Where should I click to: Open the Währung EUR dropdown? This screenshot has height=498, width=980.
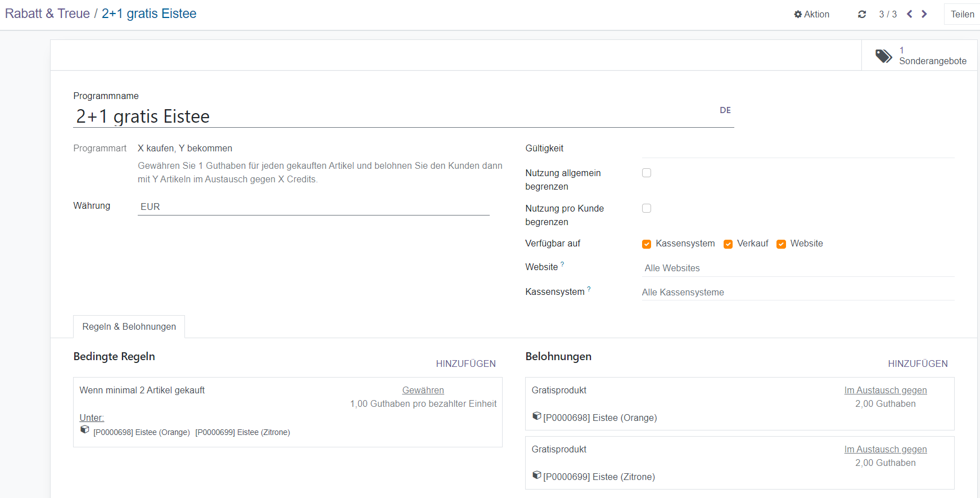313,207
